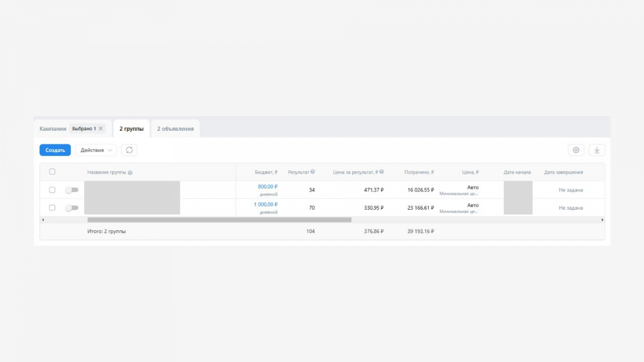Click the 'Итого: 2 группы' summary label
Image resolution: width=644 pixels, height=362 pixels.
click(x=107, y=231)
